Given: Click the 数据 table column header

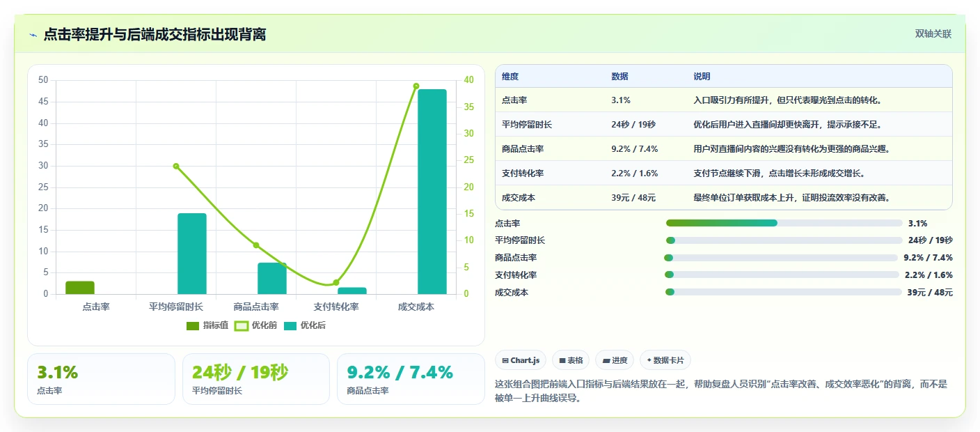Looking at the screenshot, I should point(619,77).
